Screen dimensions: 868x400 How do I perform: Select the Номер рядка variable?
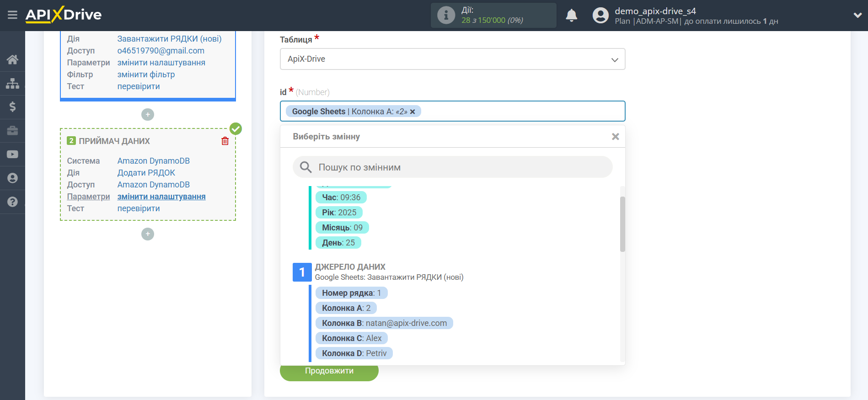coord(351,293)
